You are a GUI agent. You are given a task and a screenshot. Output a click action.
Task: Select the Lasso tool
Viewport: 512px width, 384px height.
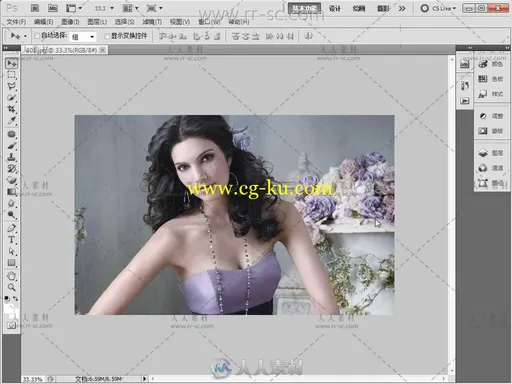tap(12, 86)
